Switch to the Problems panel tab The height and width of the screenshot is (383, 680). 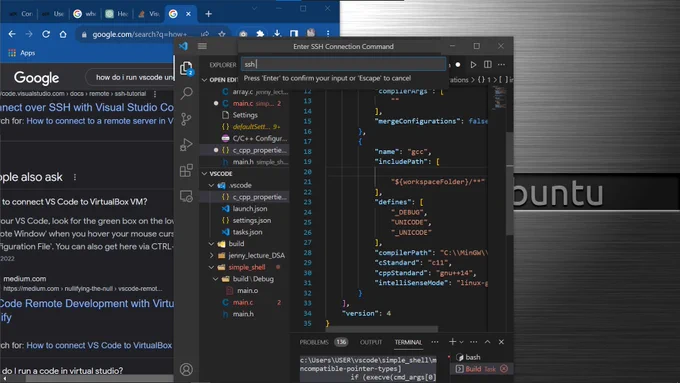point(314,342)
